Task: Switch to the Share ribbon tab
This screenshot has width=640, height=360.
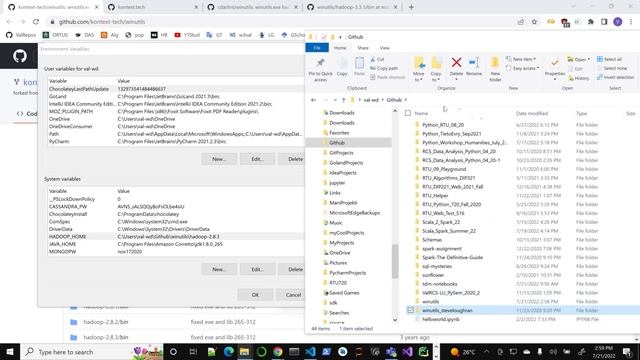Action: coord(363,48)
